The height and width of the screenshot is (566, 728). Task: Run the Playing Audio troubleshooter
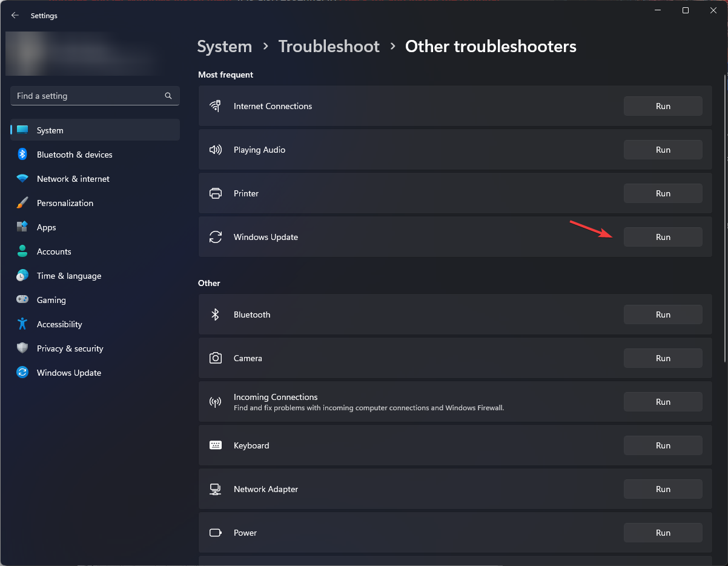pos(663,150)
